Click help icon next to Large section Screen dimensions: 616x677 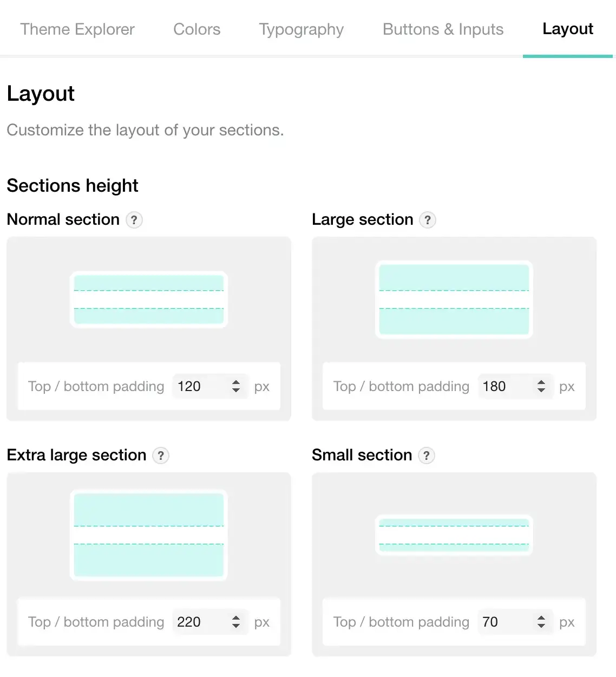428,220
